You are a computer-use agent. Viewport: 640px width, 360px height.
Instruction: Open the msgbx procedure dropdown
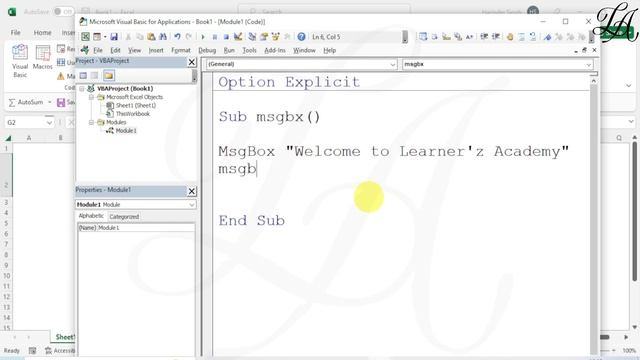pos(589,64)
